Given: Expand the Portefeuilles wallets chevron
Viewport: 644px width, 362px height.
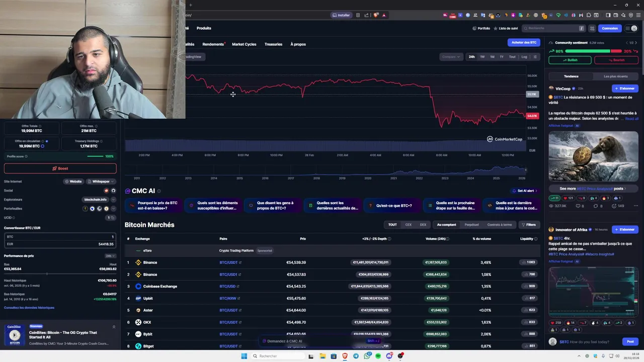Looking at the screenshot, I should click(113, 209).
